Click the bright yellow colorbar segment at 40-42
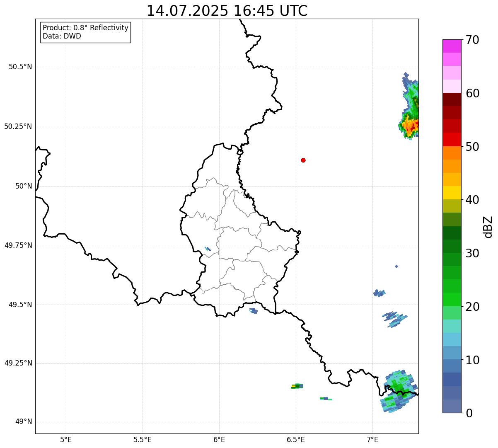This screenshot has height=448, width=498. pos(452,193)
